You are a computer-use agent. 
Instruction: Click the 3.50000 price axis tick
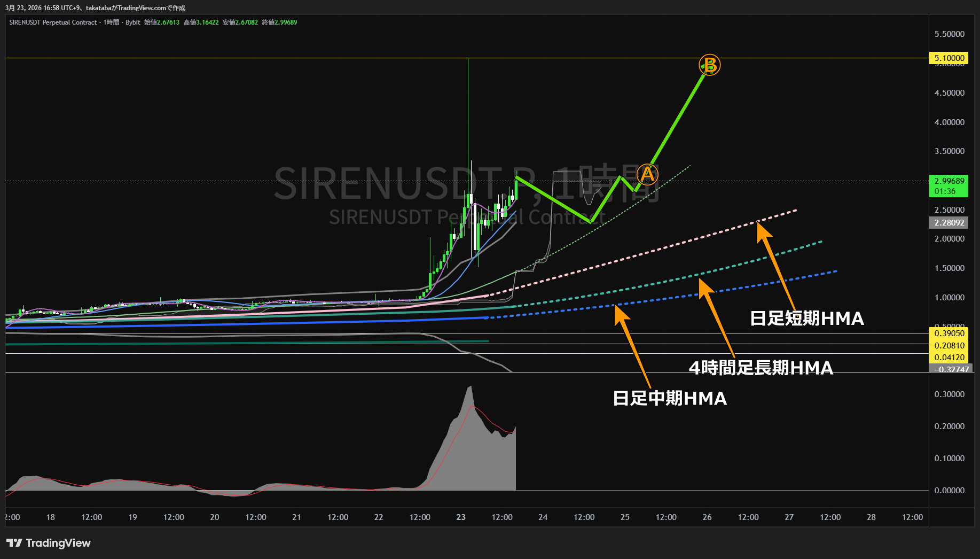point(949,151)
